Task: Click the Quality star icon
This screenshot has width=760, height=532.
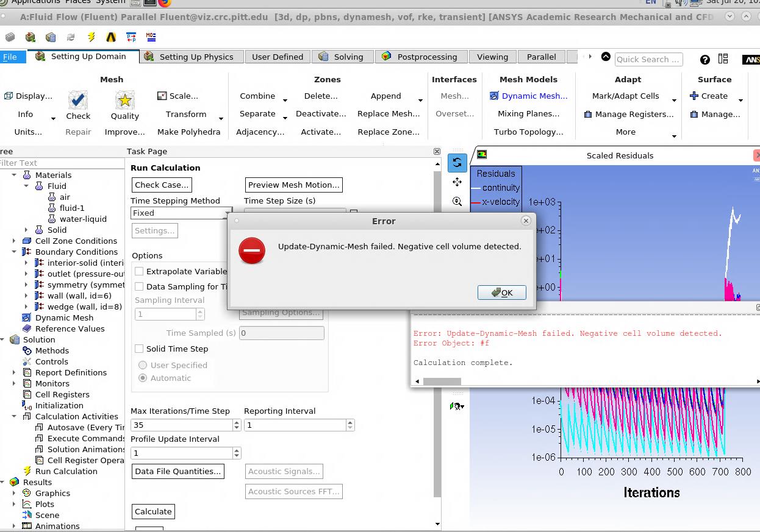Action: click(x=124, y=99)
